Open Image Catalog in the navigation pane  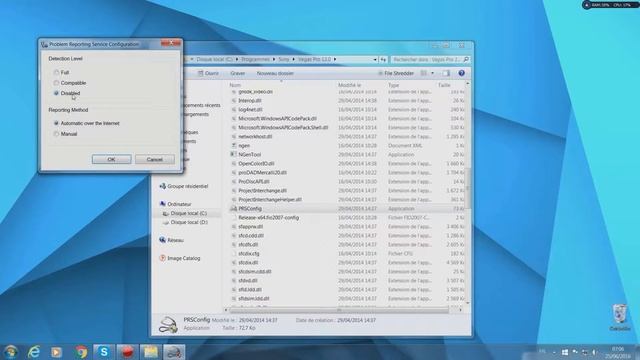[x=184, y=258]
